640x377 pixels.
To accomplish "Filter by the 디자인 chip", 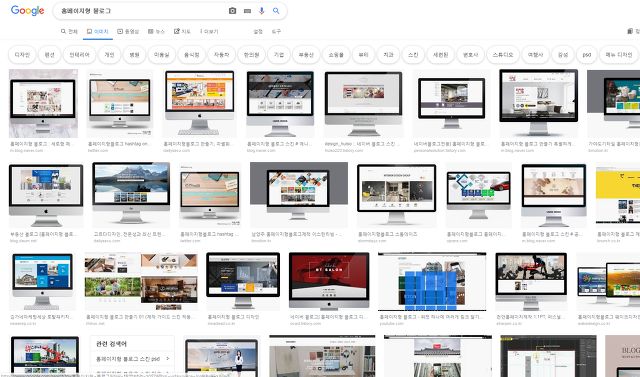I will pyautogui.click(x=22, y=55).
